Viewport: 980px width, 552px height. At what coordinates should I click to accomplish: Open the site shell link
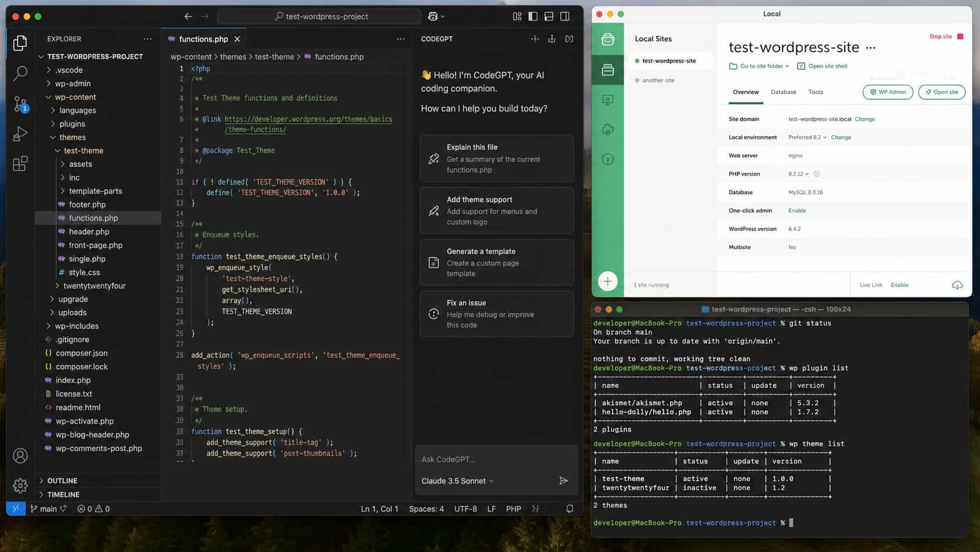tap(822, 66)
